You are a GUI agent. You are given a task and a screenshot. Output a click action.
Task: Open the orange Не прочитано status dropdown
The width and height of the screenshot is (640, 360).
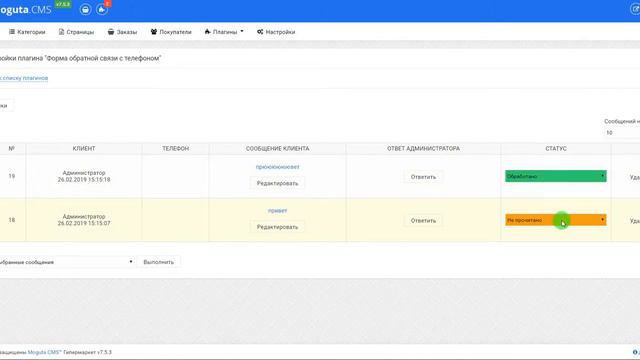[556, 220]
